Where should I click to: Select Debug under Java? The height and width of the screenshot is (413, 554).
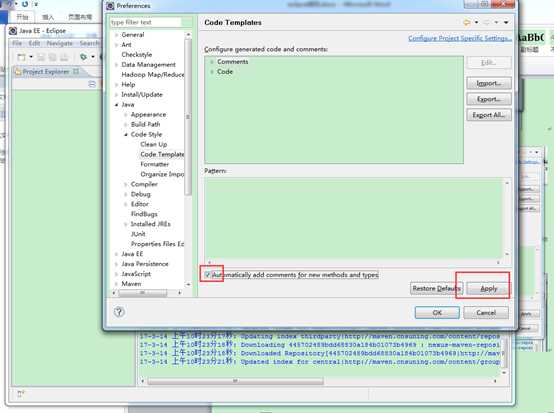(141, 194)
